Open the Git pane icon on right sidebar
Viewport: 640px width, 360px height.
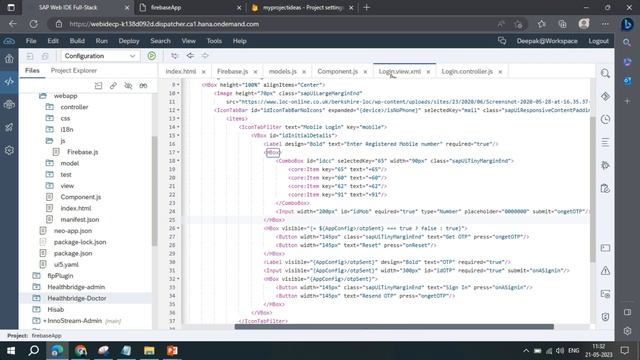click(605, 96)
